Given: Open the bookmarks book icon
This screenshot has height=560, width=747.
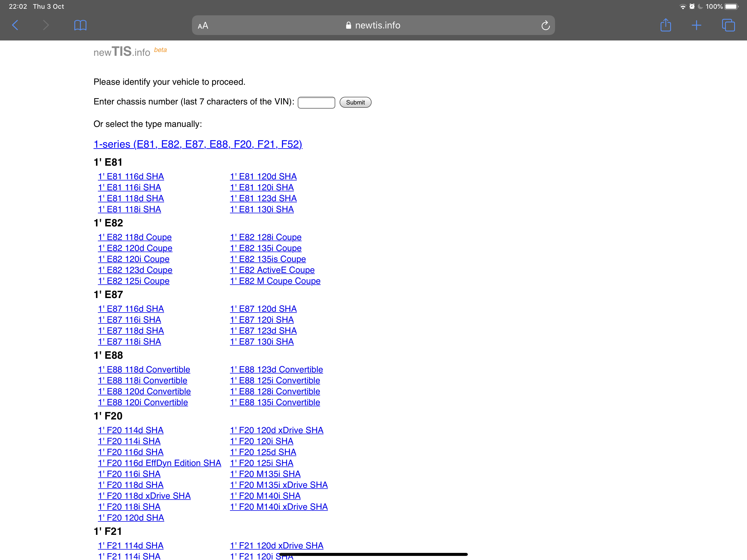Looking at the screenshot, I should coord(80,25).
